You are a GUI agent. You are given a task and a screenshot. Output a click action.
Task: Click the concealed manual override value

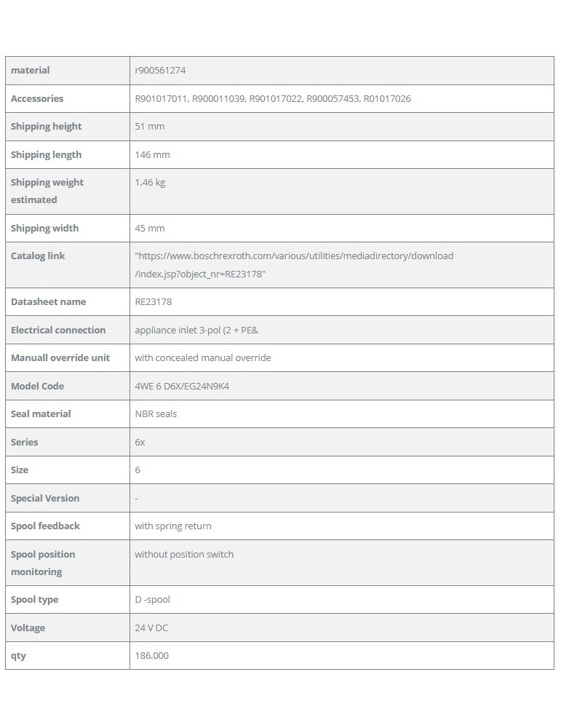click(x=202, y=358)
